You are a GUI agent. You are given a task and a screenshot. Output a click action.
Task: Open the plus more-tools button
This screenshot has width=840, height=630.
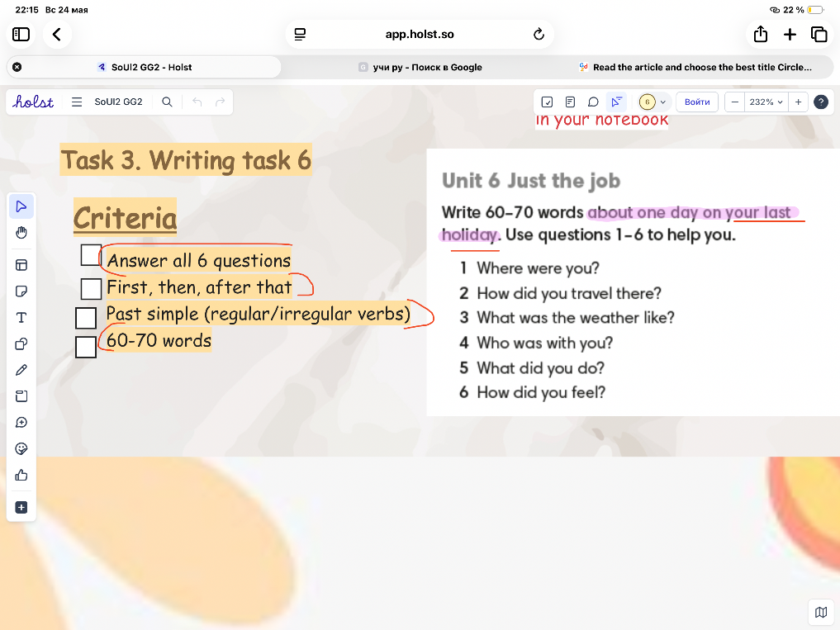pos(21,507)
